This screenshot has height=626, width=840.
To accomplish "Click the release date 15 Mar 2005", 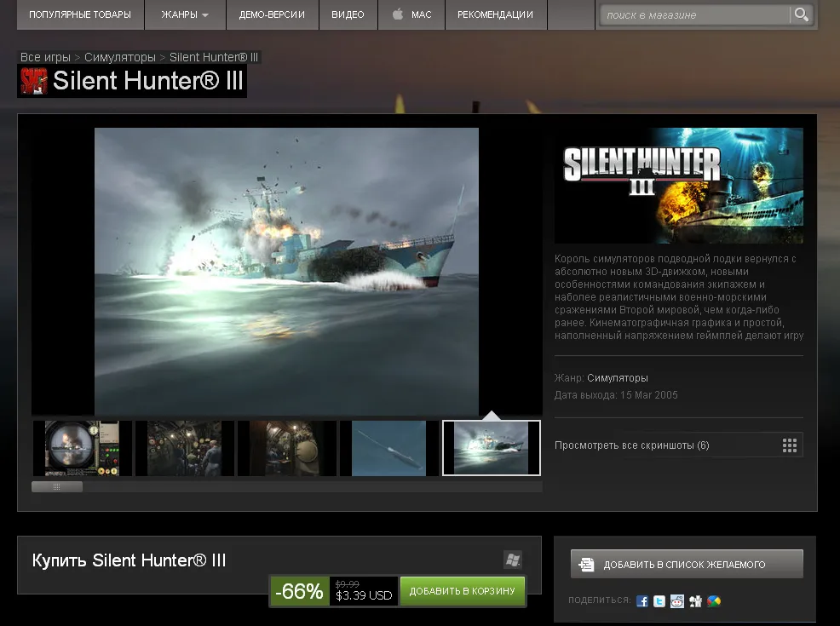I will [649, 395].
